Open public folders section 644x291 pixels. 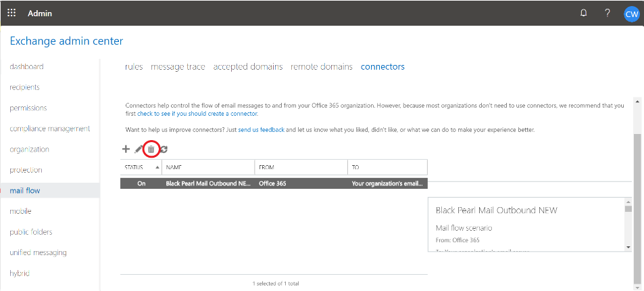tap(31, 231)
